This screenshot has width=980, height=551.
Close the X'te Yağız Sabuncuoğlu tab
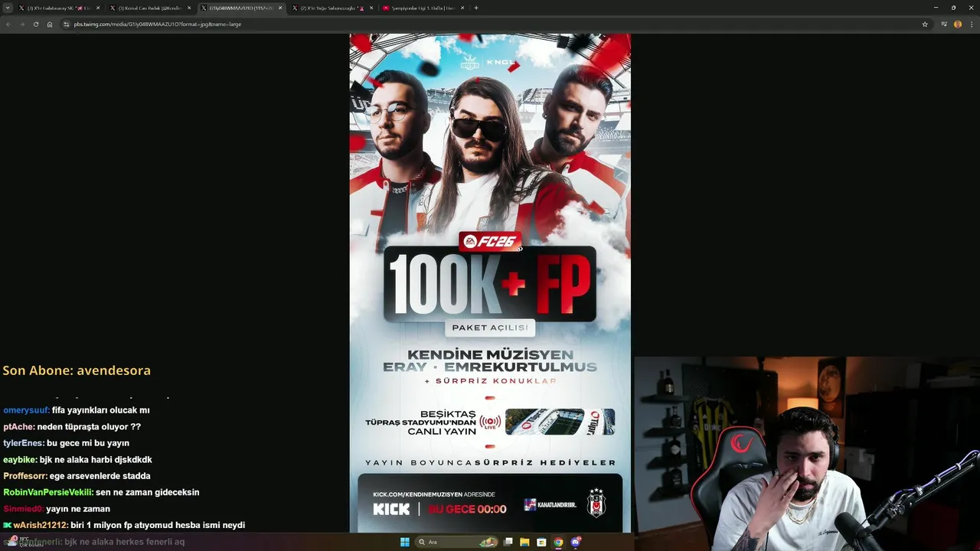[x=371, y=8]
